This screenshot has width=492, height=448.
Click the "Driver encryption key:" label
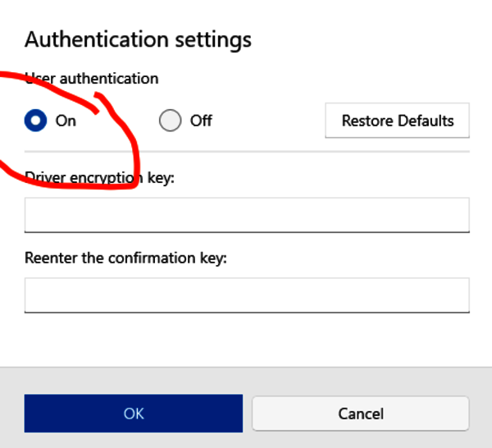pyautogui.click(x=99, y=176)
